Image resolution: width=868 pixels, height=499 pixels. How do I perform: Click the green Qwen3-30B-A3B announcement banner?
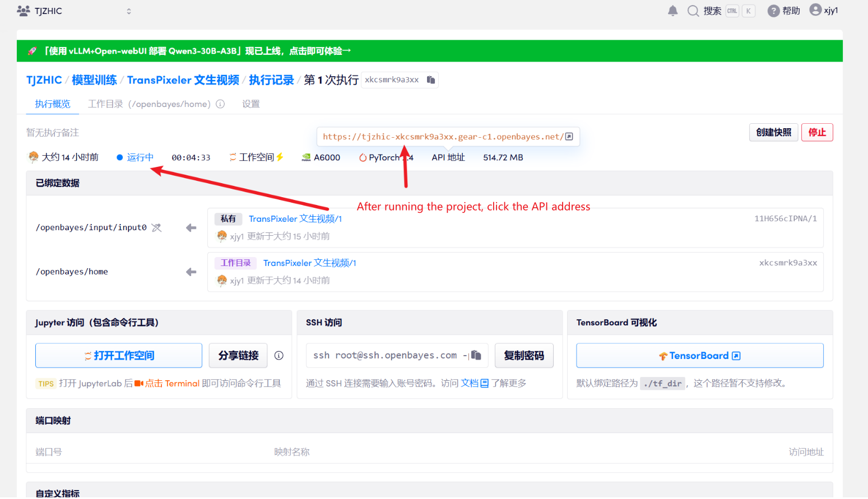429,51
